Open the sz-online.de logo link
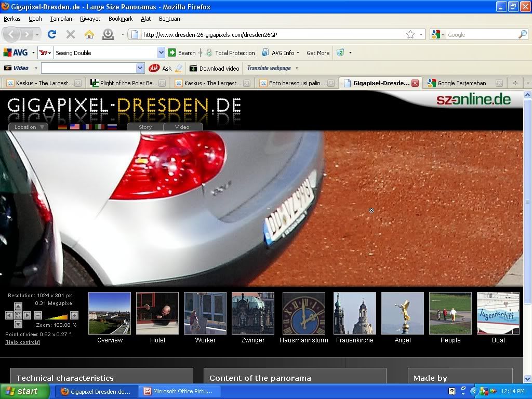 474,99
